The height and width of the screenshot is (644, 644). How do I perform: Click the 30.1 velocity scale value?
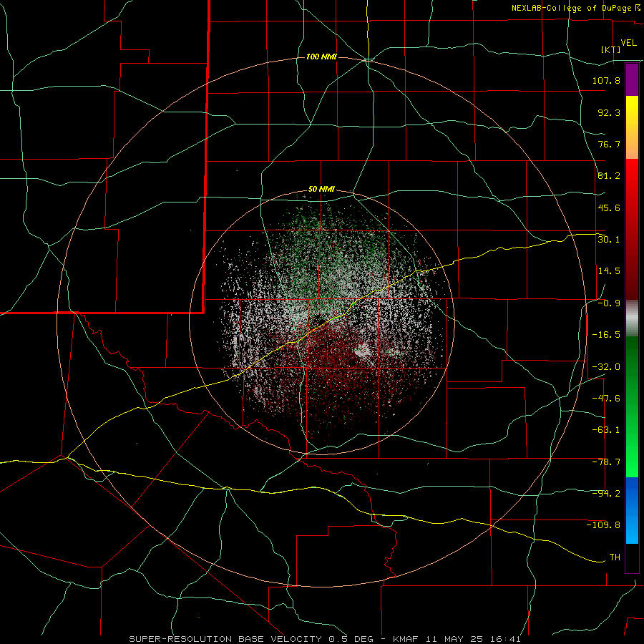tap(609, 240)
